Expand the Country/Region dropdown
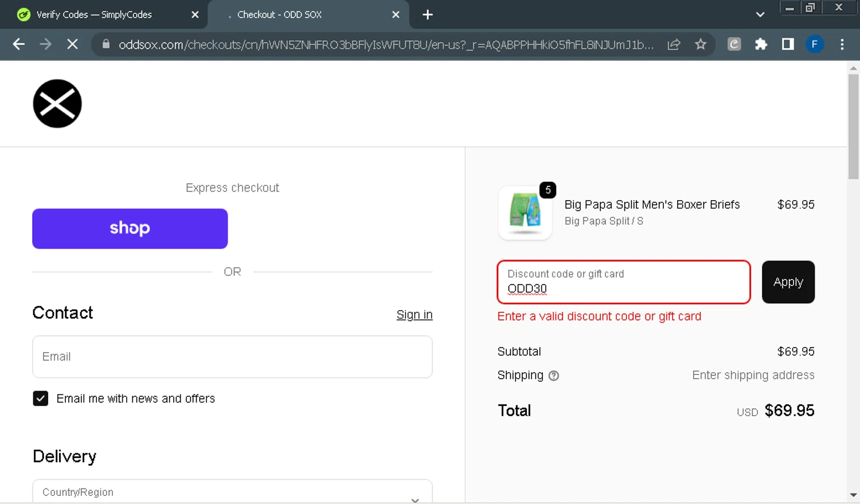The height and width of the screenshot is (504, 860). pos(232,492)
